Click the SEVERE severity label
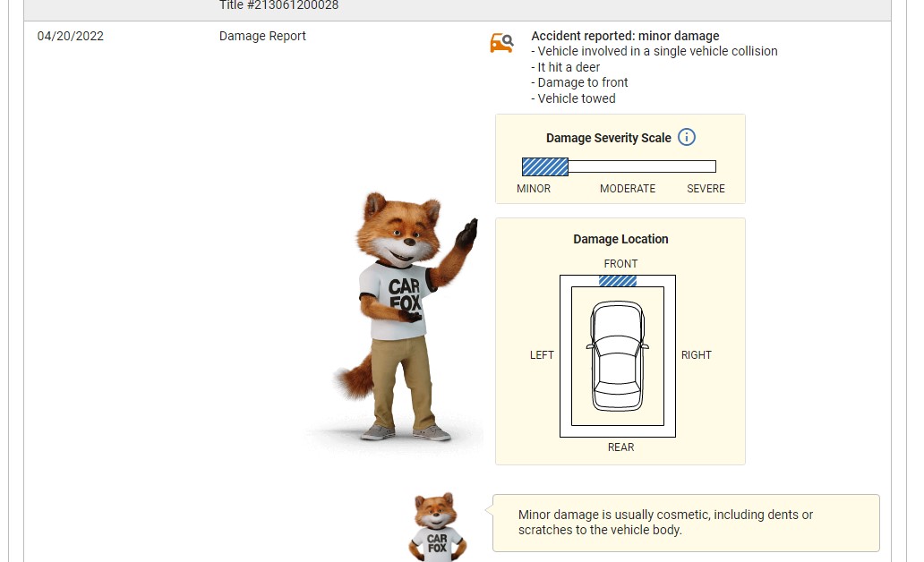 pyautogui.click(x=706, y=189)
